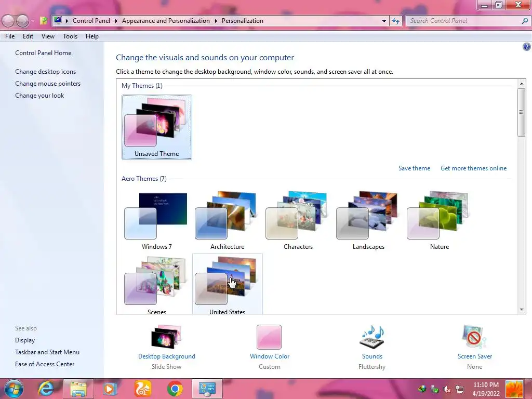Apply the Windows 7 Aero theme

pos(156,220)
